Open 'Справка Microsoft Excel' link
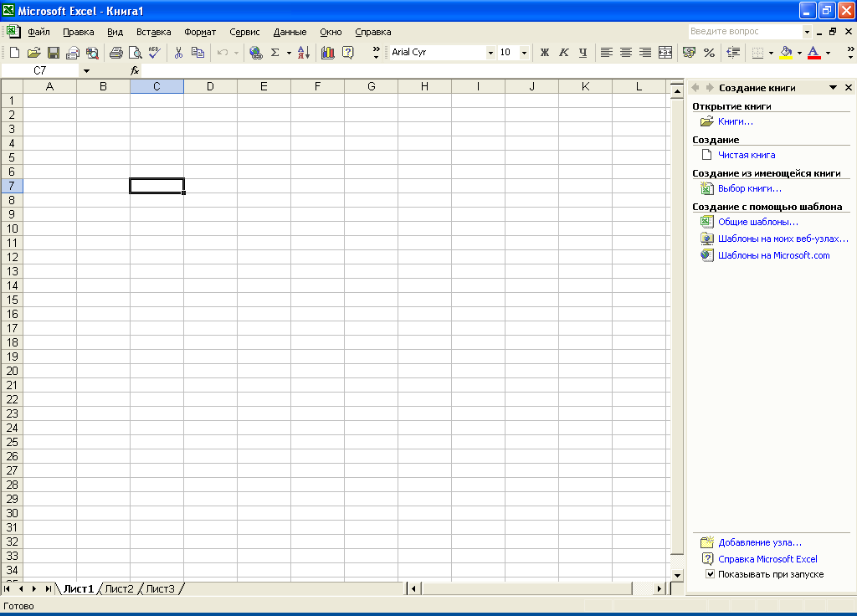 767,558
